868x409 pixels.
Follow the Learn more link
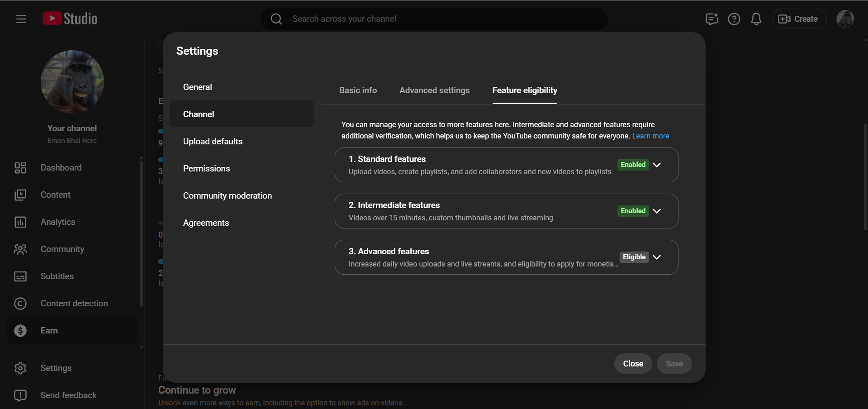[650, 136]
